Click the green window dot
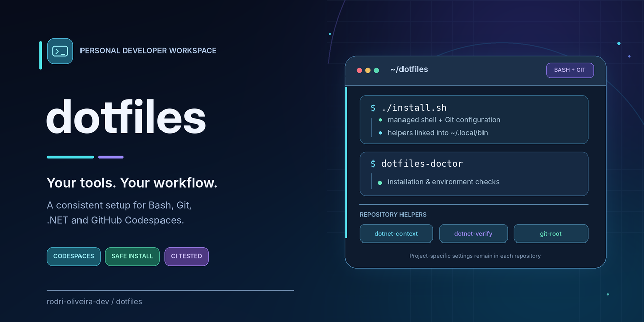644x322 pixels. 376,70
